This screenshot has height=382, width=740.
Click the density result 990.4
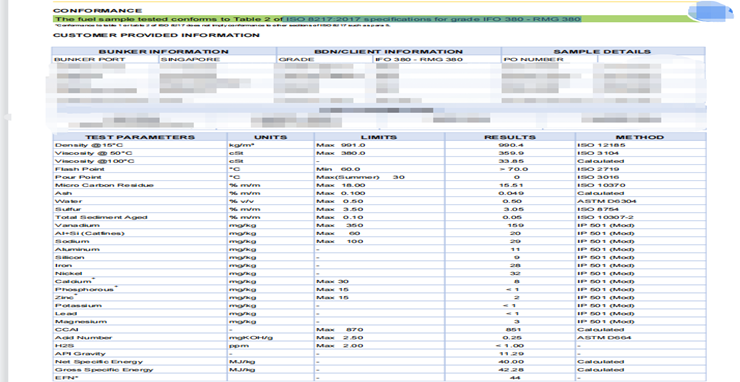511,145
